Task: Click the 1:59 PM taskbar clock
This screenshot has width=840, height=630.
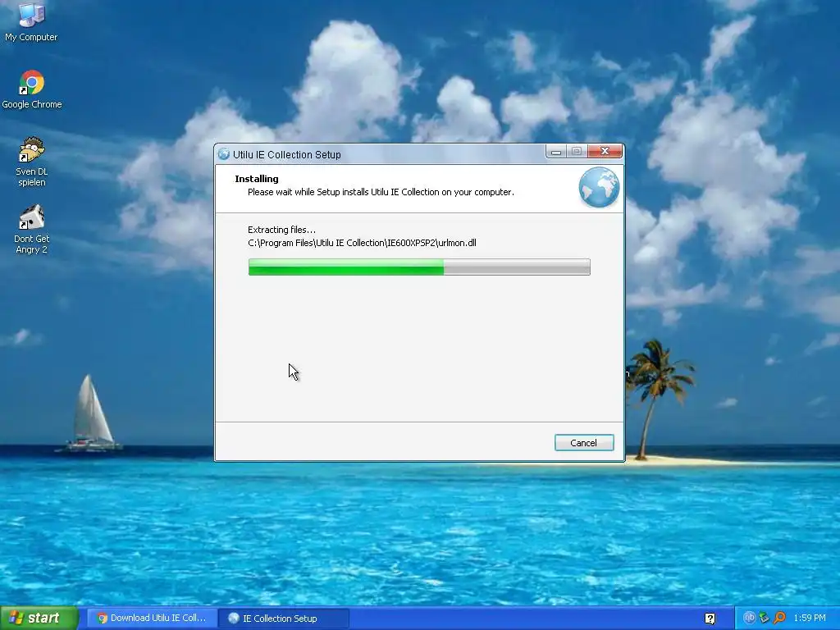Action: coord(810,618)
